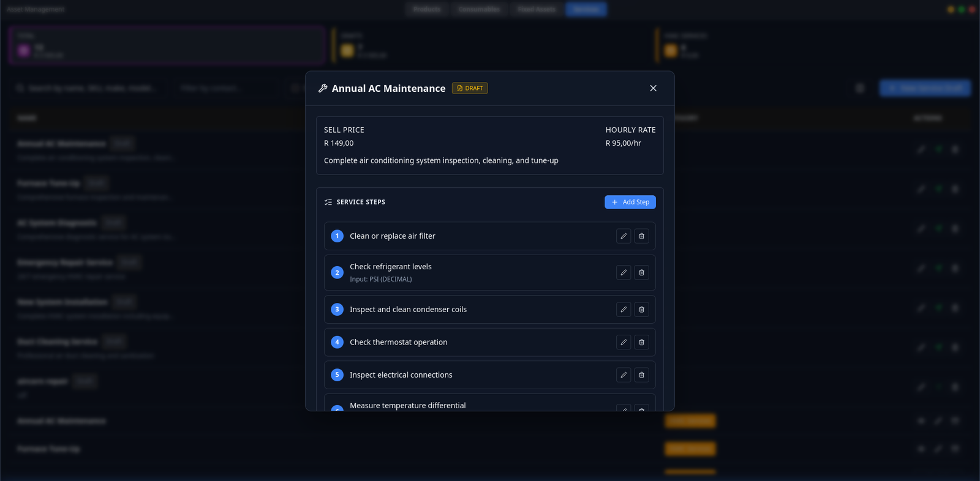Screen dimensions: 980x481
Task: Edit the 'Check thermostat operation' step
Action: pyautogui.click(x=624, y=342)
